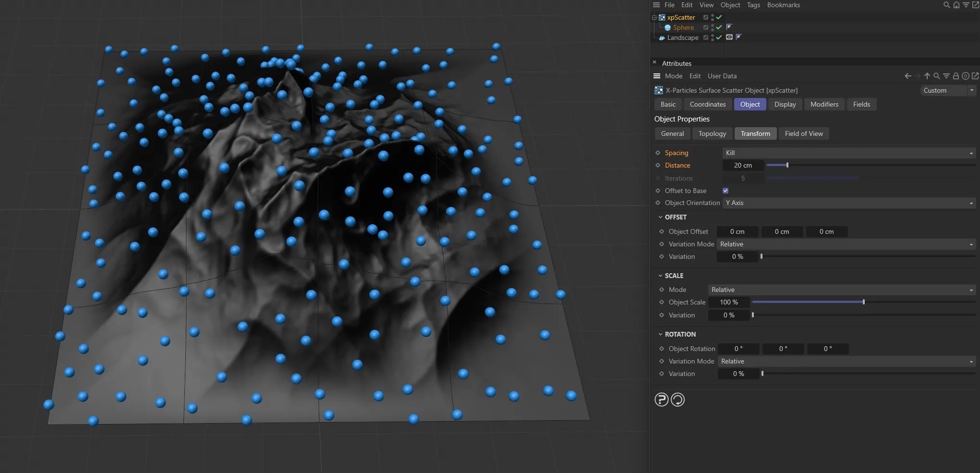Click the Fields button
Viewport: 980px width, 473px height.
tap(861, 104)
